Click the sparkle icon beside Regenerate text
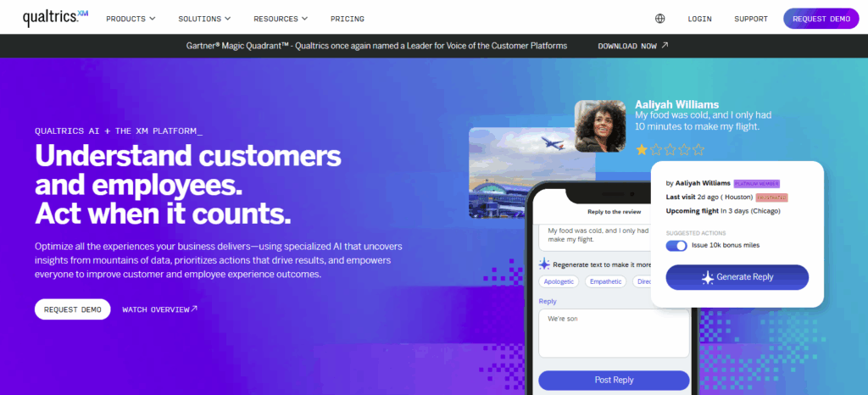Image resolution: width=868 pixels, height=395 pixels. (544, 264)
